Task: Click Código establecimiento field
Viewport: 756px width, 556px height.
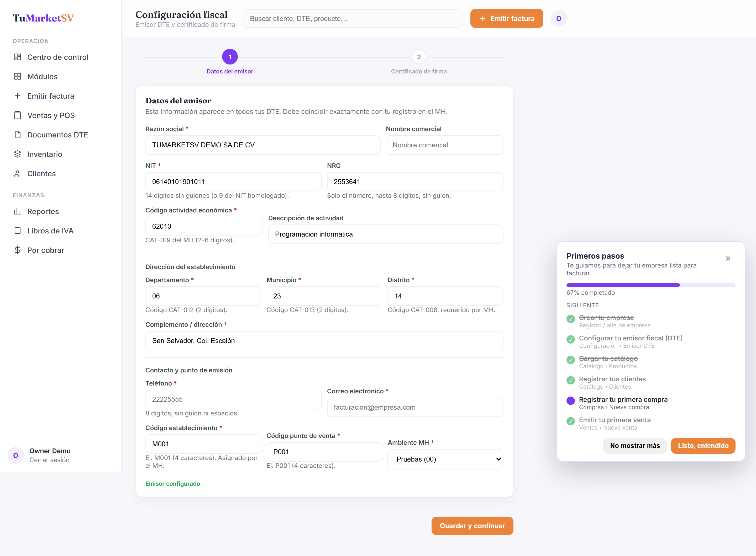Action: (x=203, y=444)
